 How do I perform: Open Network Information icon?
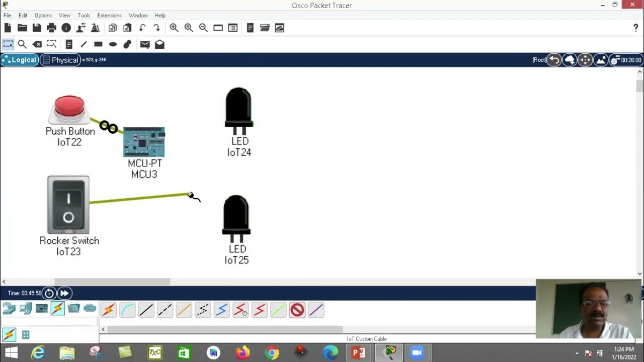(x=66, y=28)
